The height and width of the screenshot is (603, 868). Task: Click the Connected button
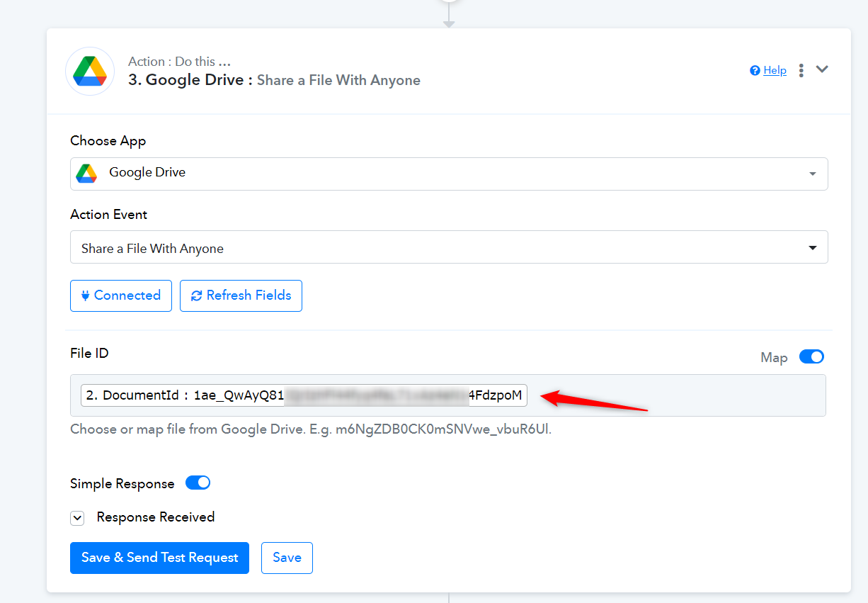pos(121,295)
